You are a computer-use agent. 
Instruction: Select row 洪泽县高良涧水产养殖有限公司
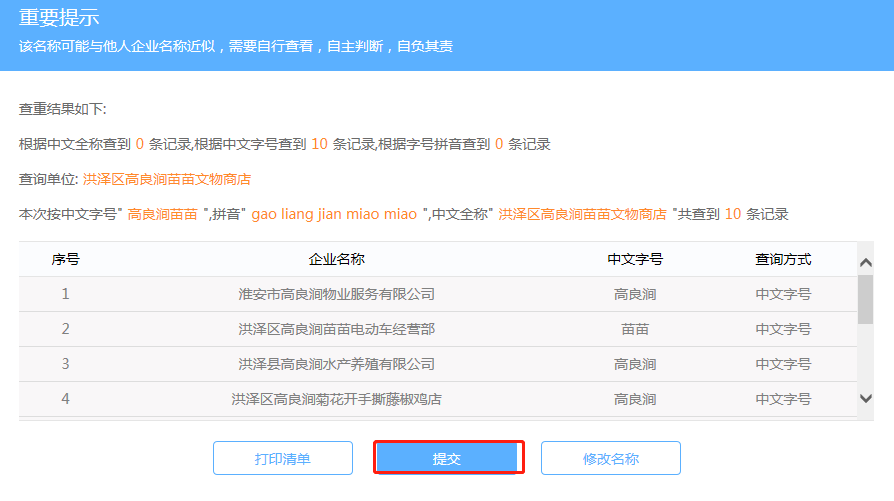point(337,364)
